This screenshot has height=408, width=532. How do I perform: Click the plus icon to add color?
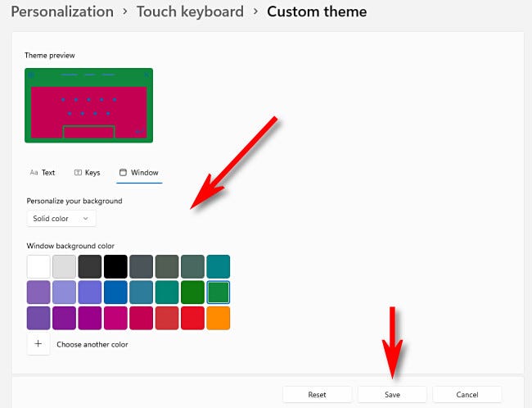pos(38,344)
